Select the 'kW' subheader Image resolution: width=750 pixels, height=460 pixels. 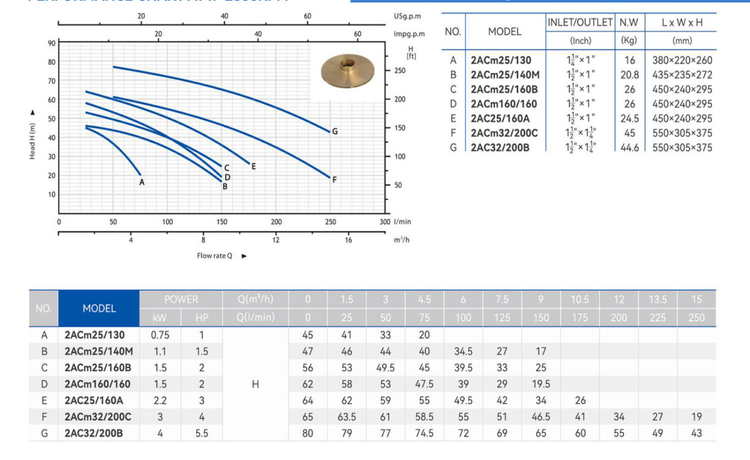(x=160, y=318)
